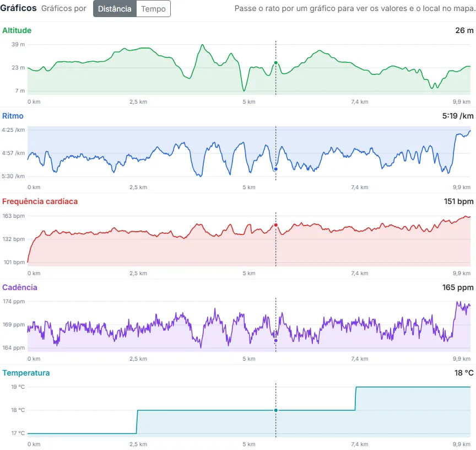476x450 pixels.
Task: Click the '132 bpm' axis label
Action: click(x=14, y=239)
